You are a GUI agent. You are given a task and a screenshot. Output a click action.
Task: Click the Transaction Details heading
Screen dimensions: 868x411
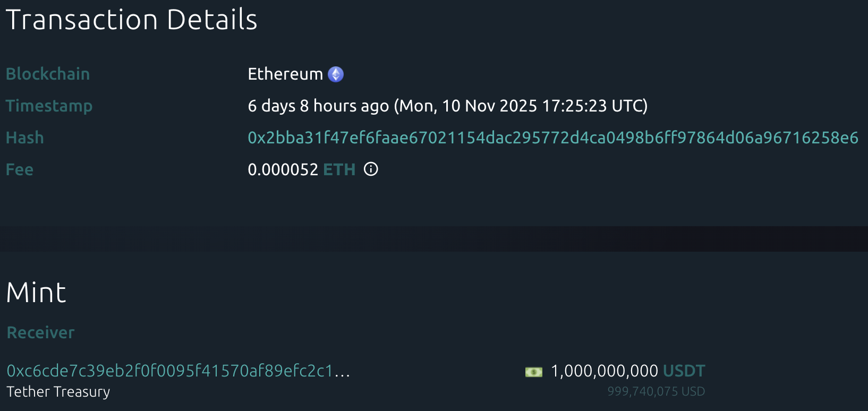(132, 20)
